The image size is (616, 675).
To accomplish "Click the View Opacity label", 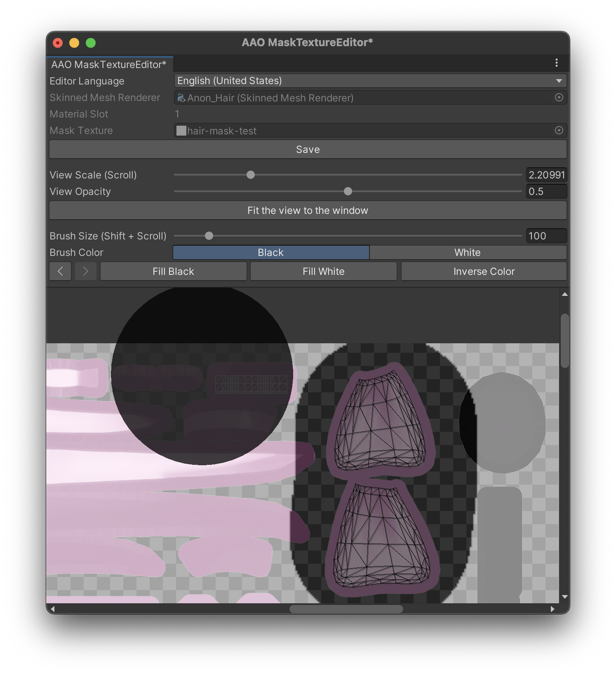I will (80, 192).
